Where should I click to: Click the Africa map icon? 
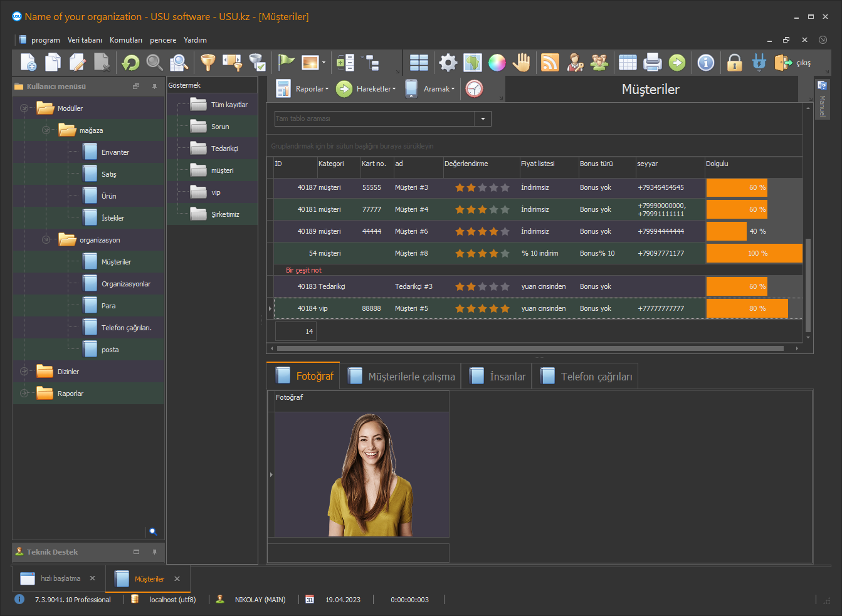[473, 63]
